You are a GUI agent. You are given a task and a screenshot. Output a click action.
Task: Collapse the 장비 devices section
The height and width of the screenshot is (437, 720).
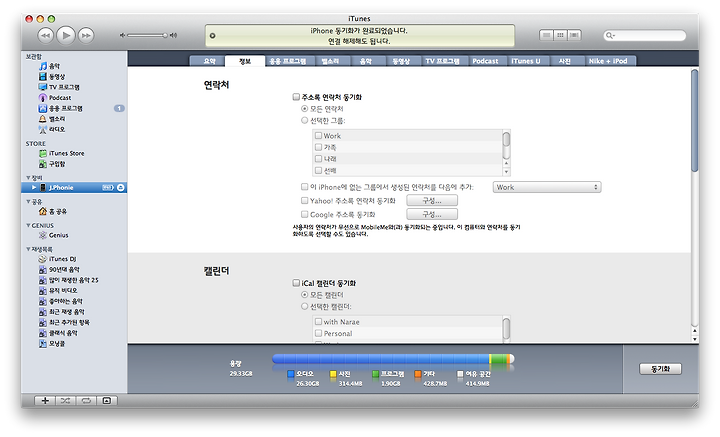28,177
